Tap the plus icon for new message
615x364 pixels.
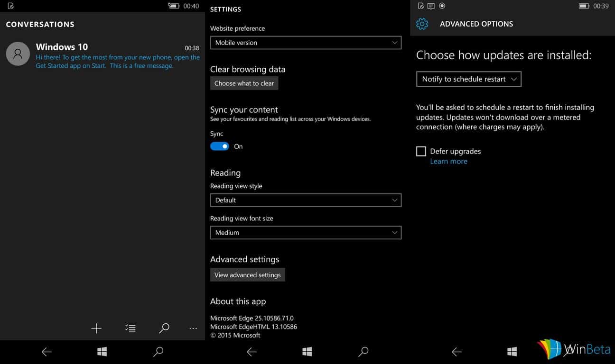tap(96, 328)
